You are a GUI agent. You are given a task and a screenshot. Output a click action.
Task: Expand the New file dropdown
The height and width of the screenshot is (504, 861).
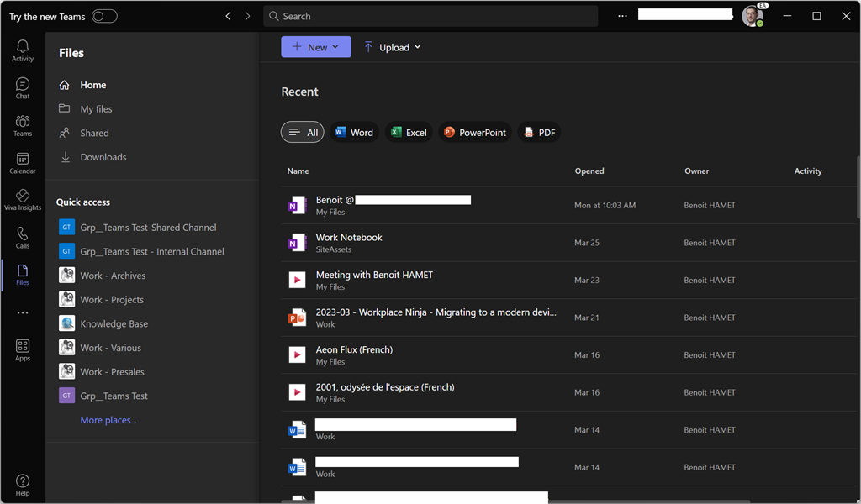[x=316, y=47]
